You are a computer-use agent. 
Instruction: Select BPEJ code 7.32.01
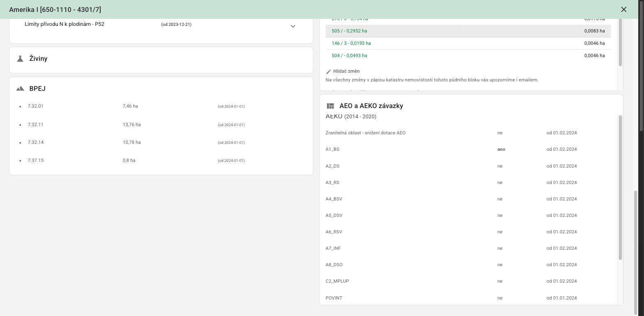(x=36, y=106)
